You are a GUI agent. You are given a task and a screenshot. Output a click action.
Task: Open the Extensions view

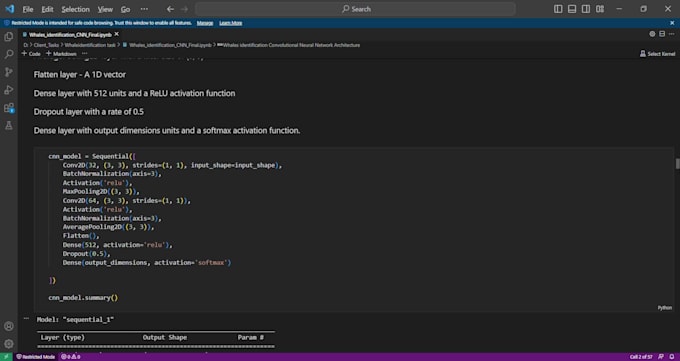tap(9, 108)
